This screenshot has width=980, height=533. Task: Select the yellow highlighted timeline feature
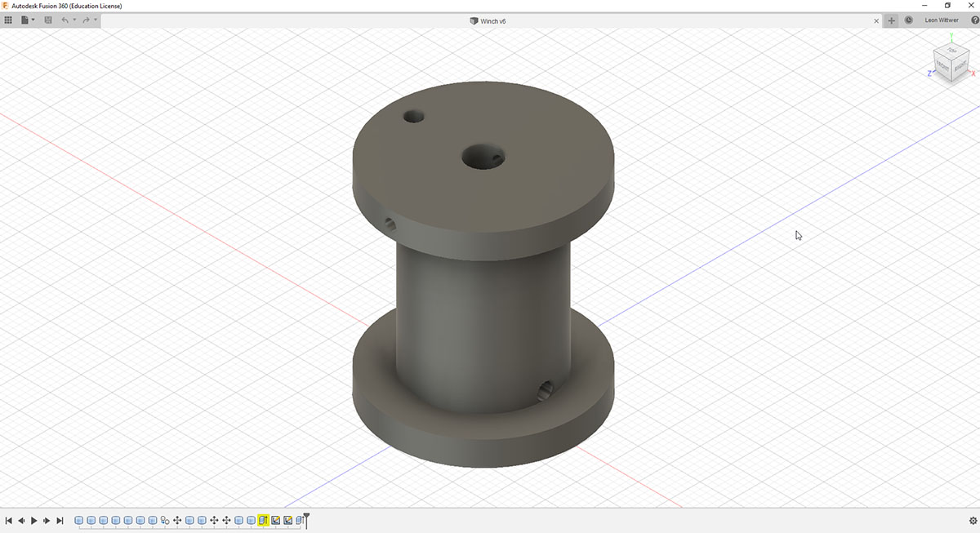264,521
